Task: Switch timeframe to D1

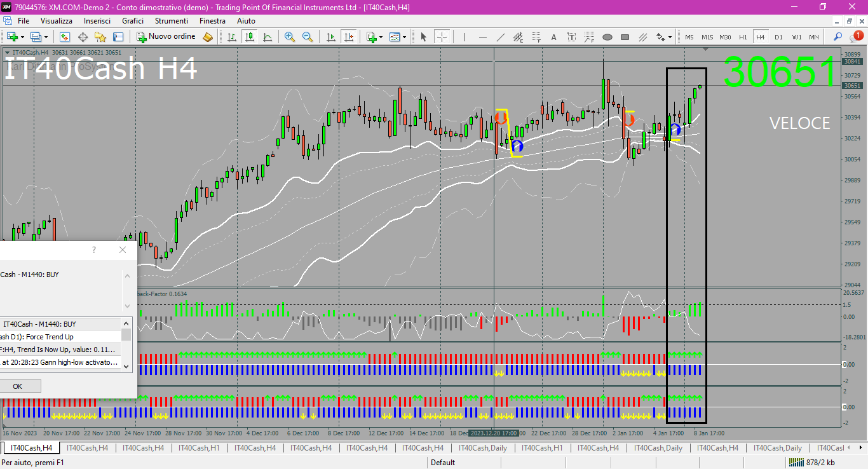Action: (778, 37)
